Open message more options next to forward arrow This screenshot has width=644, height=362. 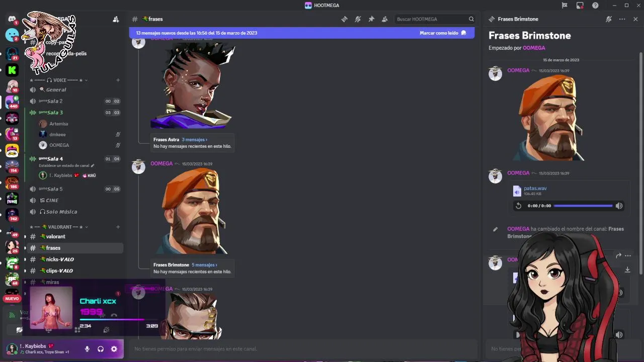pos(627,256)
